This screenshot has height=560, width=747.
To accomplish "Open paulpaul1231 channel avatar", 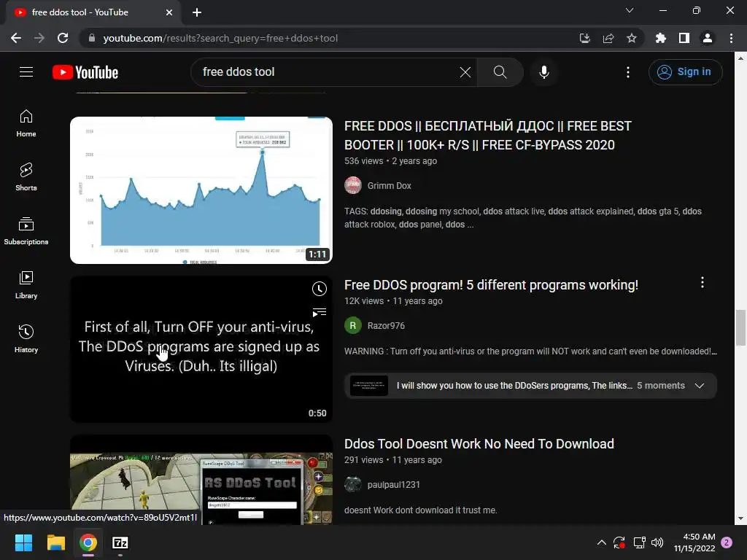I will point(353,484).
